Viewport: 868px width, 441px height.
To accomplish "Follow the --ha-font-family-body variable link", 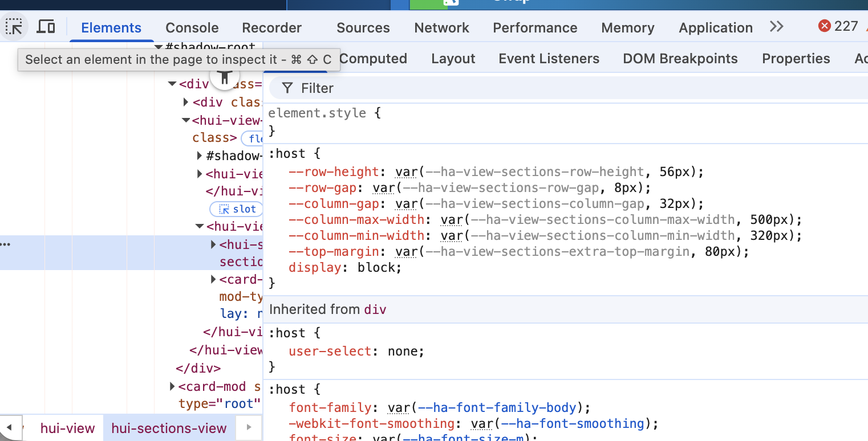I will click(x=497, y=407).
